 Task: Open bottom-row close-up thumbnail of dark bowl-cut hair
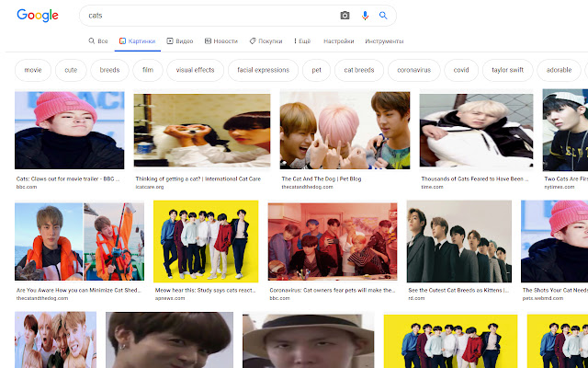click(x=169, y=340)
